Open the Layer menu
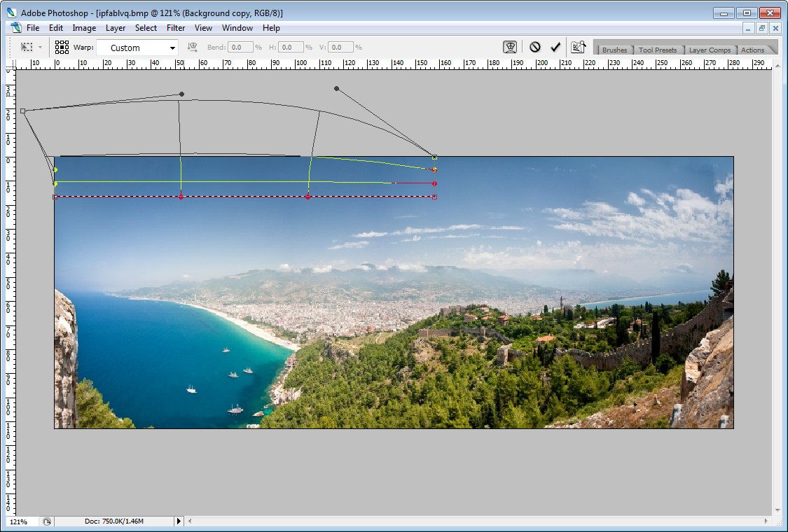788x532 pixels. pos(116,28)
